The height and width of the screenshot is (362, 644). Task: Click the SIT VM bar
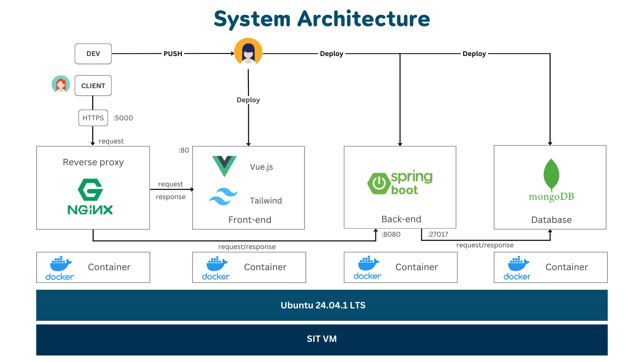(x=322, y=340)
